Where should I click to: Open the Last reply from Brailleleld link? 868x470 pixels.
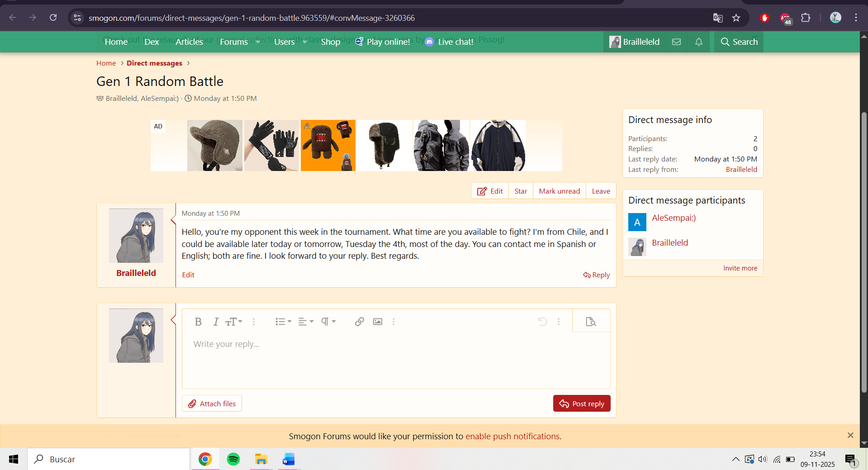pyautogui.click(x=741, y=170)
